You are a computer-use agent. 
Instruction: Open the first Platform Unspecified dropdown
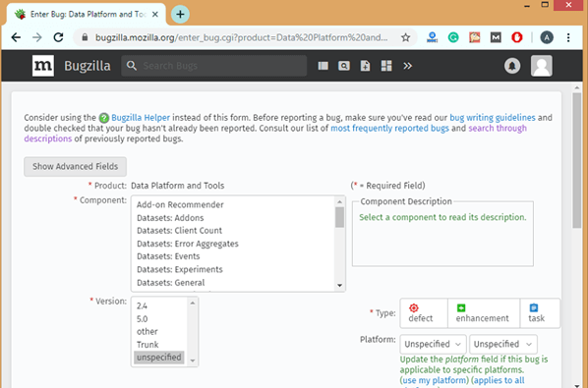[x=433, y=344]
